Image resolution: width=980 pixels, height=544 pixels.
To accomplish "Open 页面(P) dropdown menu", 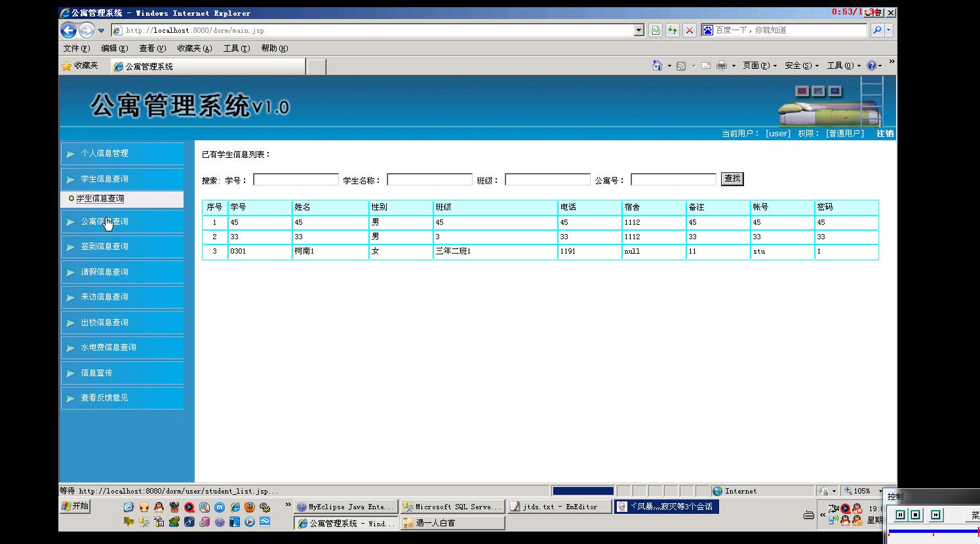I will pyautogui.click(x=760, y=66).
